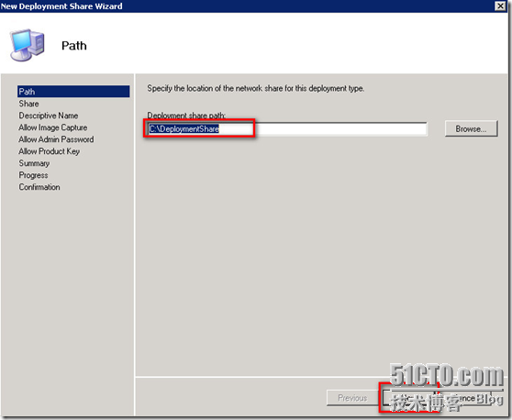Click the Deployment share path field

point(286,129)
